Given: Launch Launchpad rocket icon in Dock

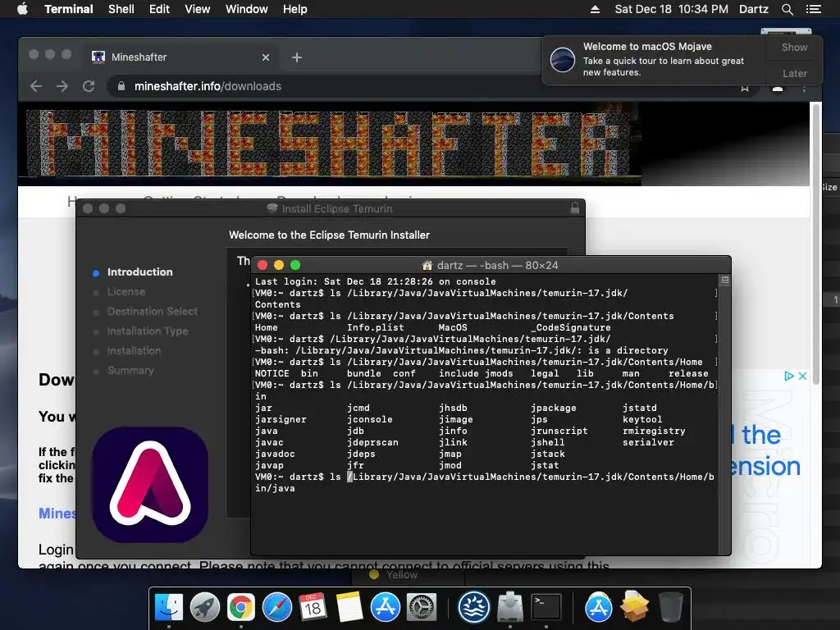Looking at the screenshot, I should pyautogui.click(x=204, y=608).
